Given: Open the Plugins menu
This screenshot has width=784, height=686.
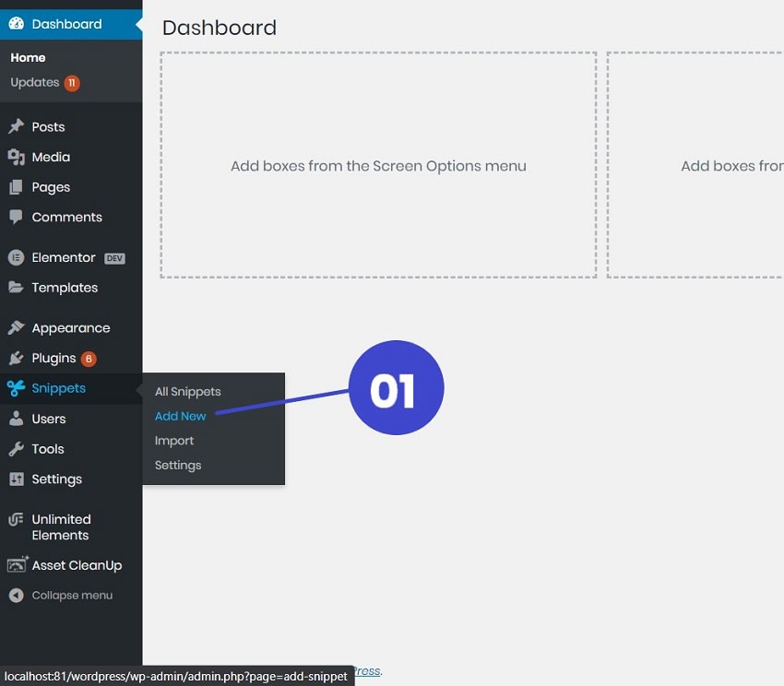Looking at the screenshot, I should (71, 358).
